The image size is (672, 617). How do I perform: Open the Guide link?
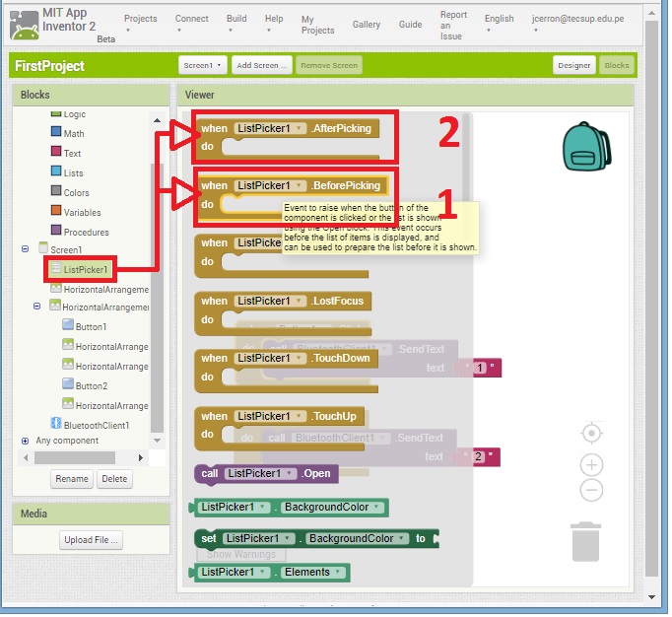coord(411,25)
